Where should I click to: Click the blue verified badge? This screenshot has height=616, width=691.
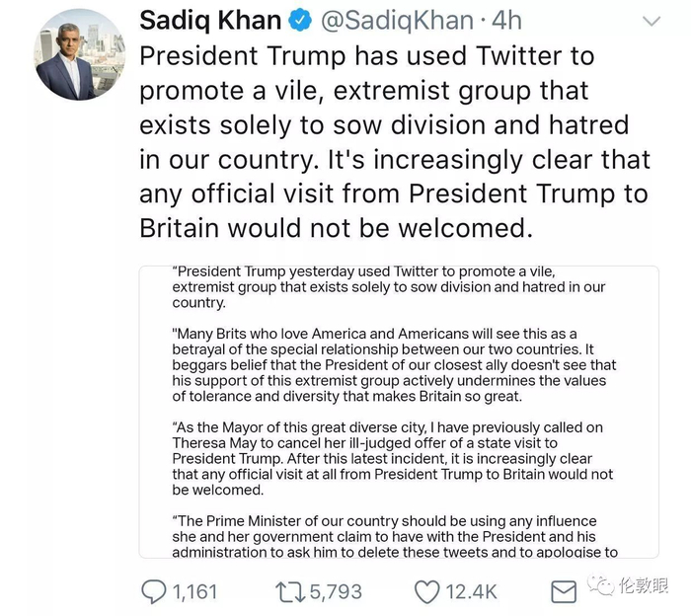(x=298, y=21)
